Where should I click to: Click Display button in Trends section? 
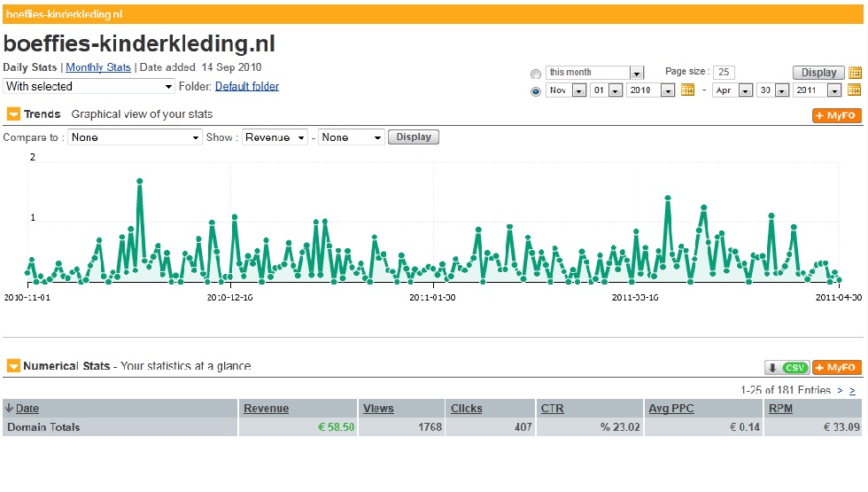tap(414, 137)
